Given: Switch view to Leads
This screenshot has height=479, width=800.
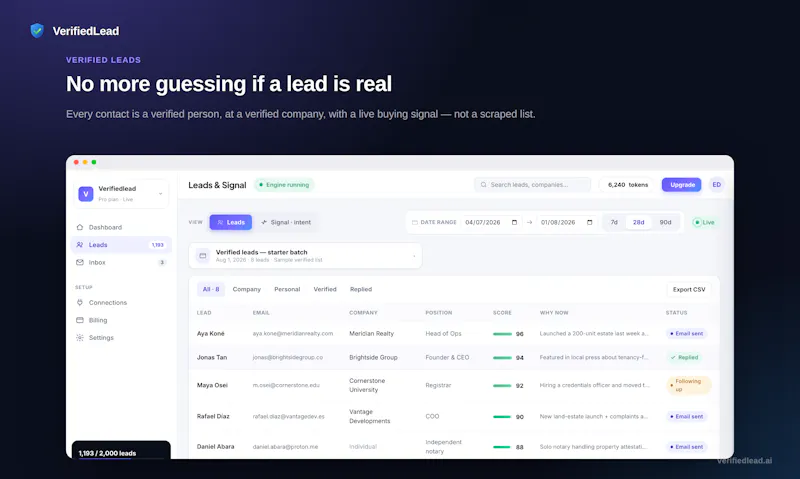Looking at the screenshot, I should coord(231,222).
